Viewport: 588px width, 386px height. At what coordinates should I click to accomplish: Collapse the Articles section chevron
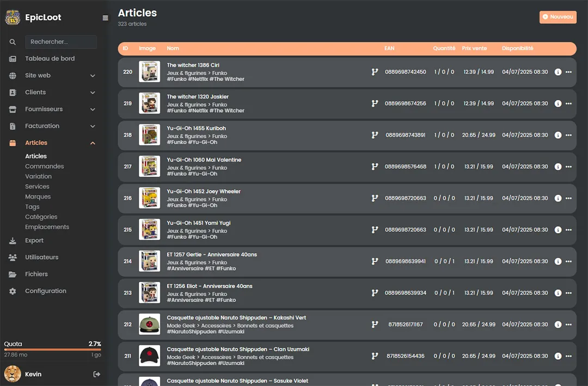[x=93, y=143]
